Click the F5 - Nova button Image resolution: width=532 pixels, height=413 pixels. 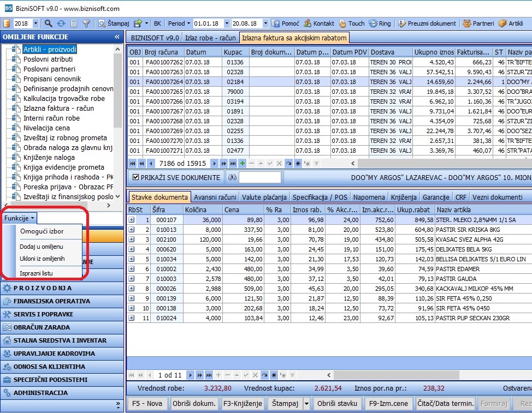coord(147,404)
